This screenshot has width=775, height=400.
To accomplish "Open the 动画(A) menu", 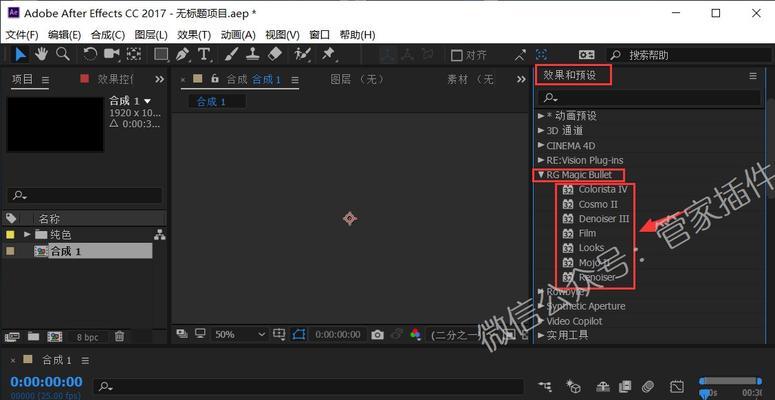I will coord(238,35).
